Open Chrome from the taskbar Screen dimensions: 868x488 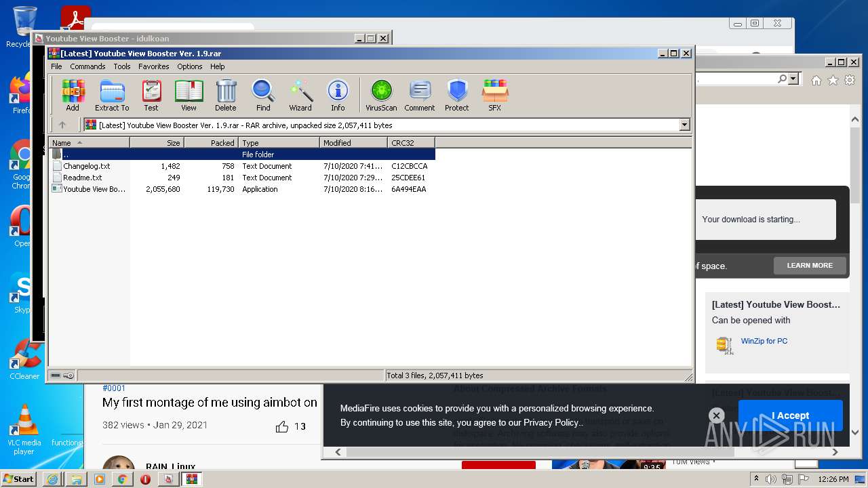coord(123,479)
